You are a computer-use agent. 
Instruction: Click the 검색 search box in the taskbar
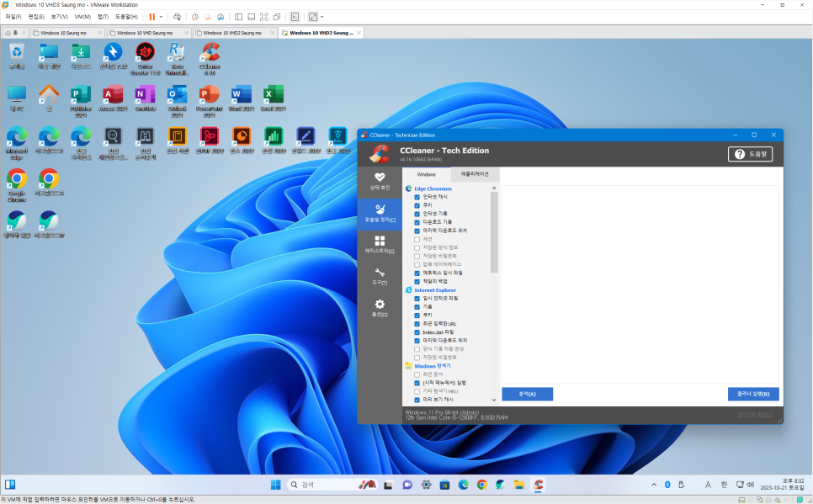tap(332, 485)
